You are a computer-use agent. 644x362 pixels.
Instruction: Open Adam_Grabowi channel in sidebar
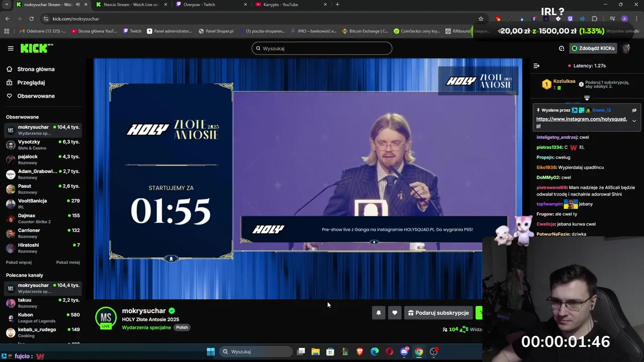43,174
